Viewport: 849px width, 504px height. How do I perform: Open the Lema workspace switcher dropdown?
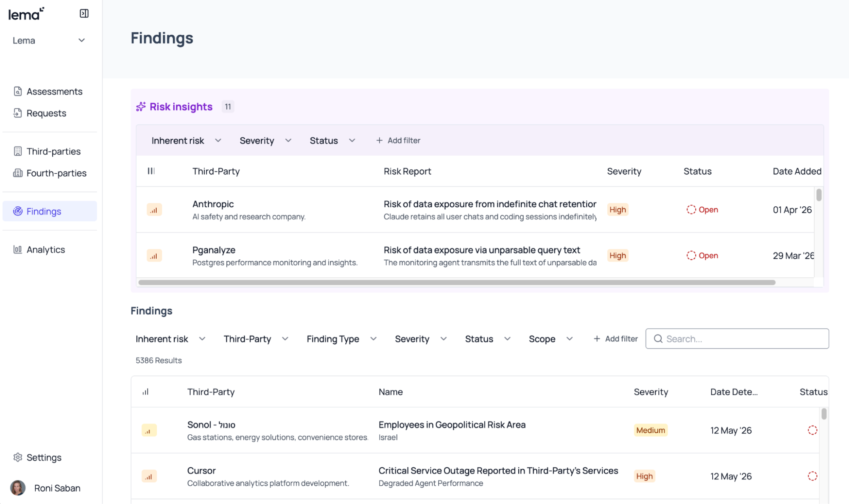click(x=49, y=40)
